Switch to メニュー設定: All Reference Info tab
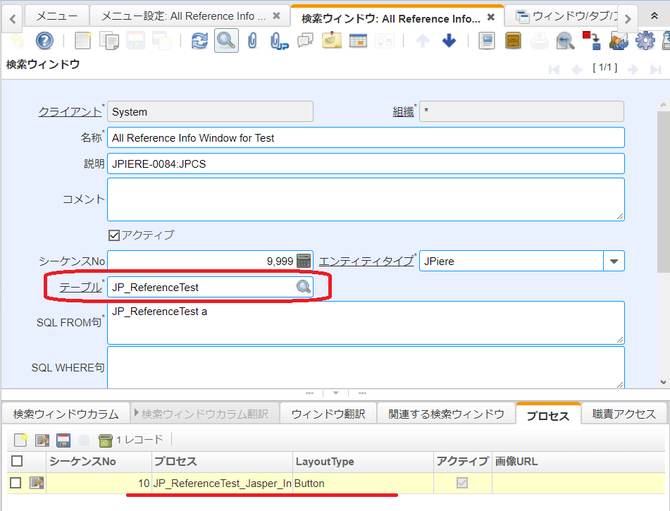 point(184,16)
